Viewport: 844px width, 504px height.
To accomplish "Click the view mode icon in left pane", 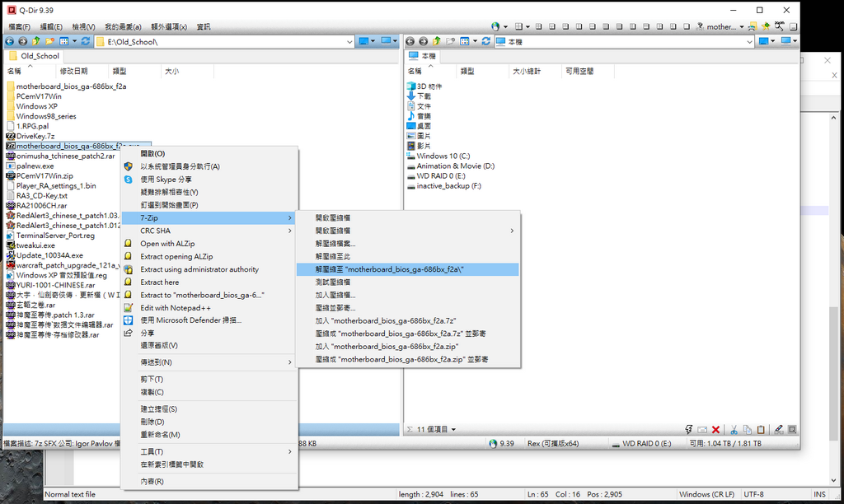I will coord(64,41).
